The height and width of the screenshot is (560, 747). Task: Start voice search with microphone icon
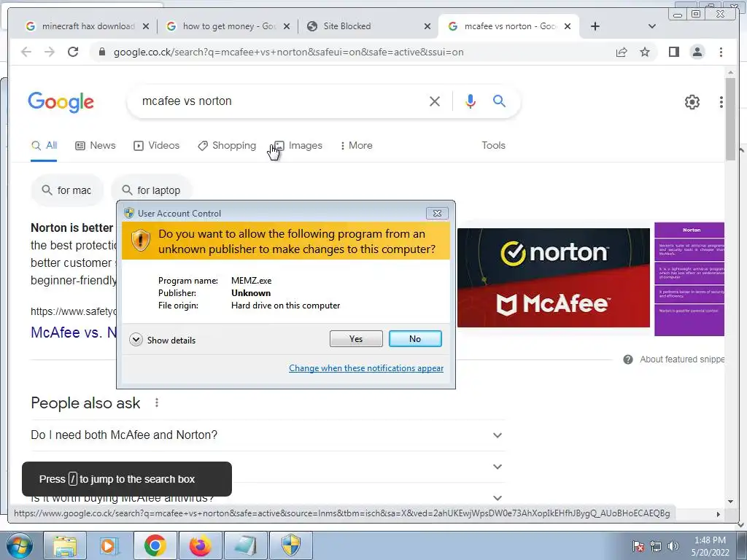pyautogui.click(x=471, y=101)
